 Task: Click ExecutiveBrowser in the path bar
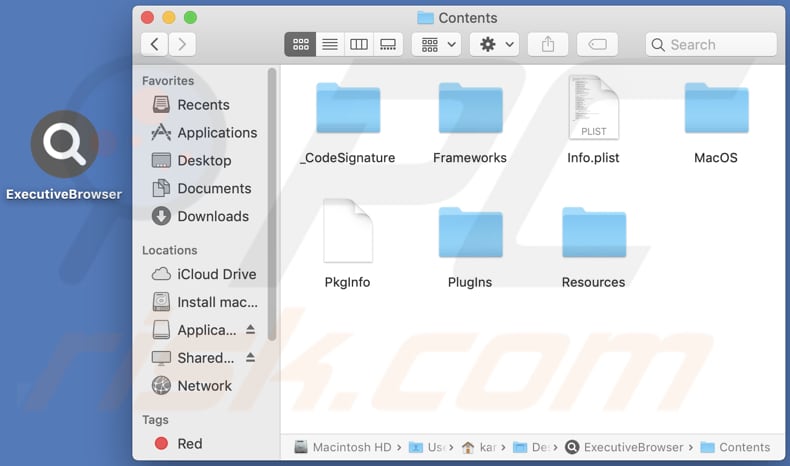click(624, 447)
